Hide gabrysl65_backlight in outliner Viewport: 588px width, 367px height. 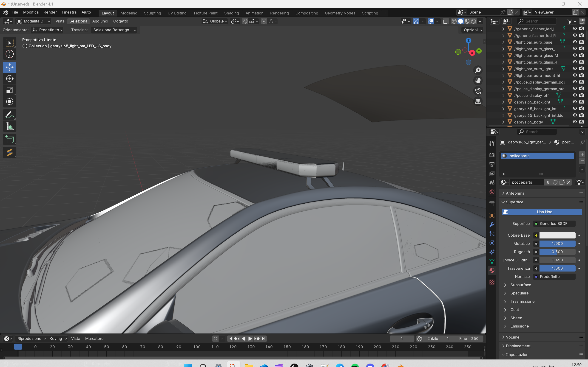point(575,102)
